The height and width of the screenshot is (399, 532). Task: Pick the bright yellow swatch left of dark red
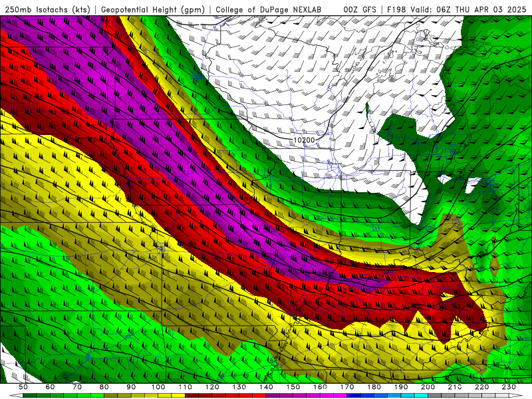[178, 396]
